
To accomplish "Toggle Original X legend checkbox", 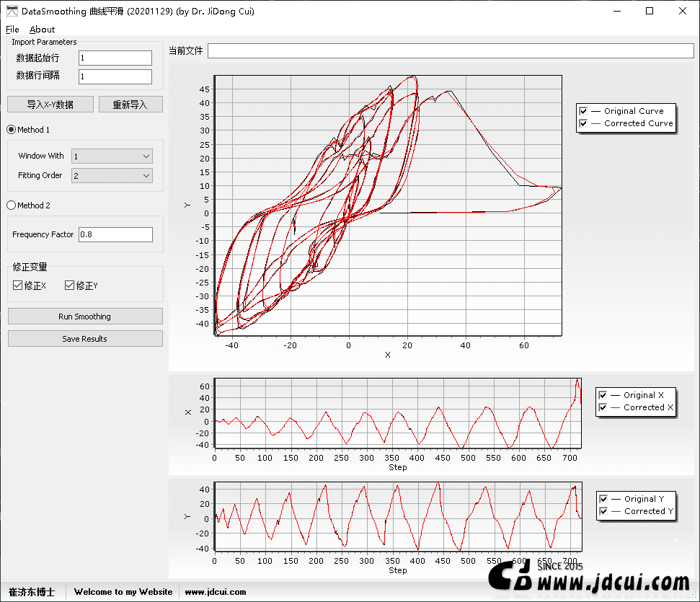I will point(603,395).
